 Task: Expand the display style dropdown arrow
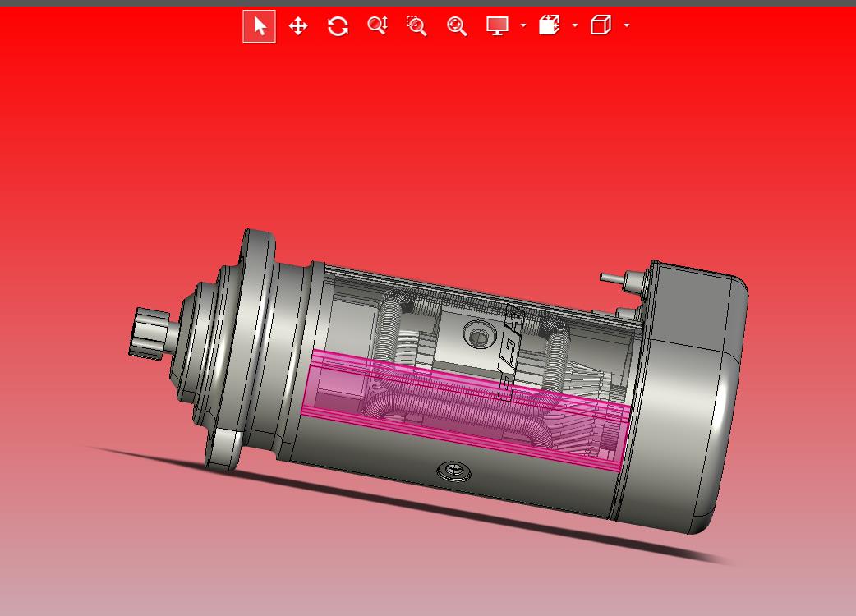click(523, 25)
